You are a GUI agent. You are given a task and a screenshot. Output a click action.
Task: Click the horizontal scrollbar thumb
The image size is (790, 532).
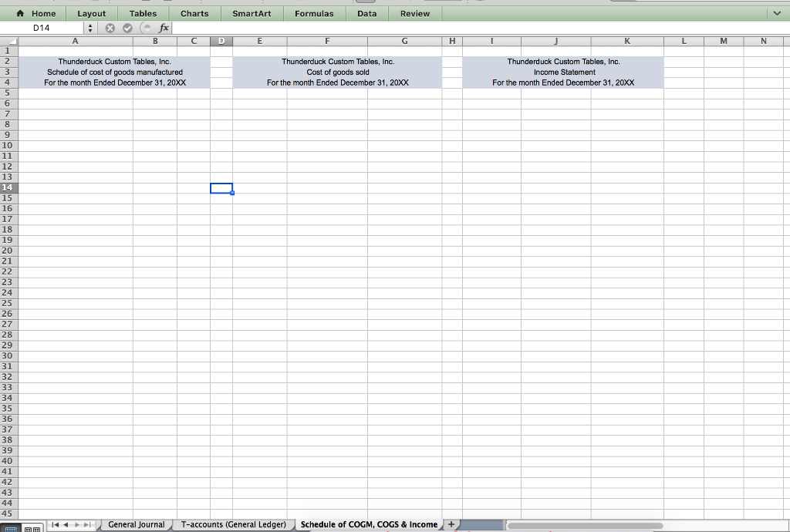[585, 526]
